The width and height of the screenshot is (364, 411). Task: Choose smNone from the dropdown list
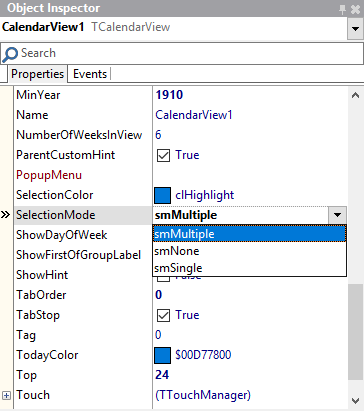(x=250, y=251)
